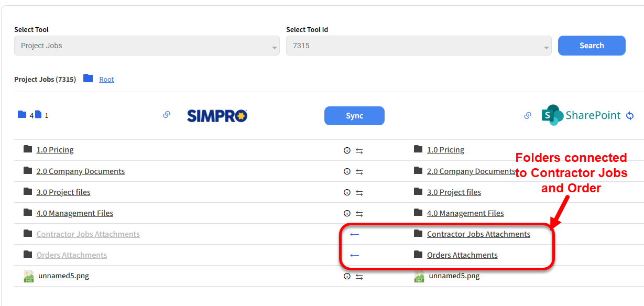Click sync arrows icon for 3.0 Project files

point(359,193)
